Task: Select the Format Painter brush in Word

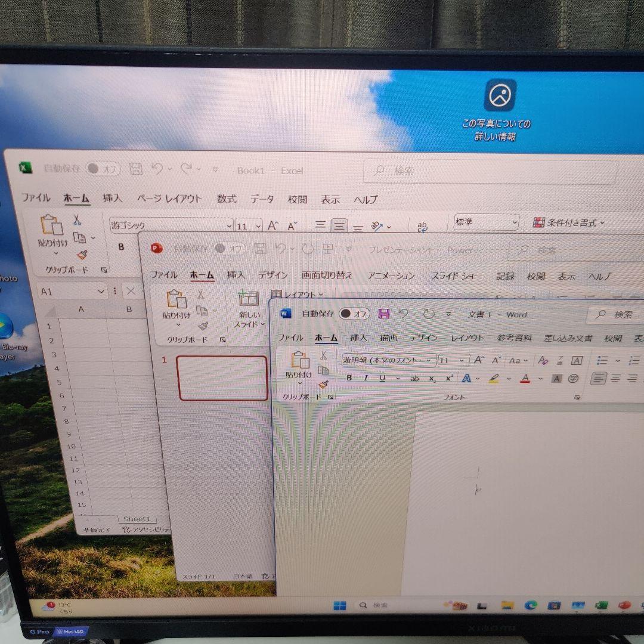Action: (323, 384)
